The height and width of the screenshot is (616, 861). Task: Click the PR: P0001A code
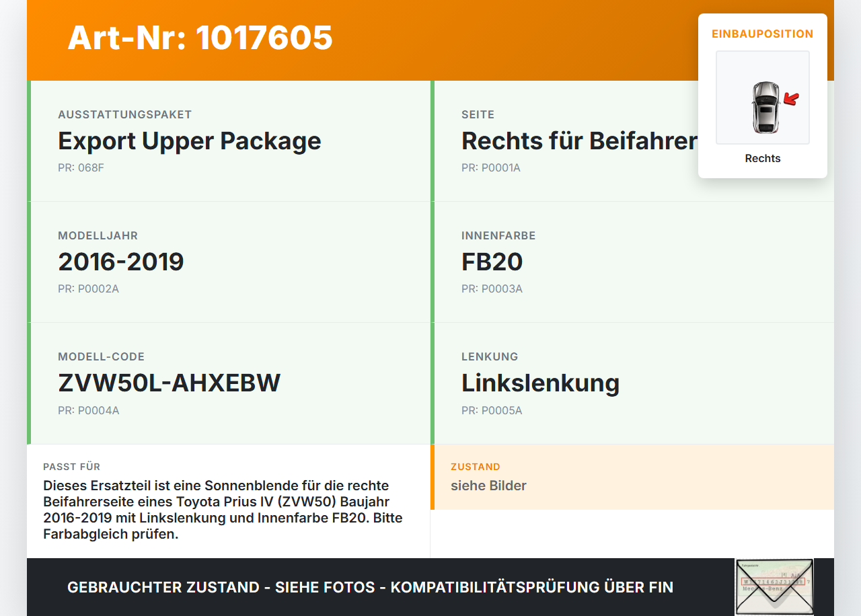(x=491, y=167)
